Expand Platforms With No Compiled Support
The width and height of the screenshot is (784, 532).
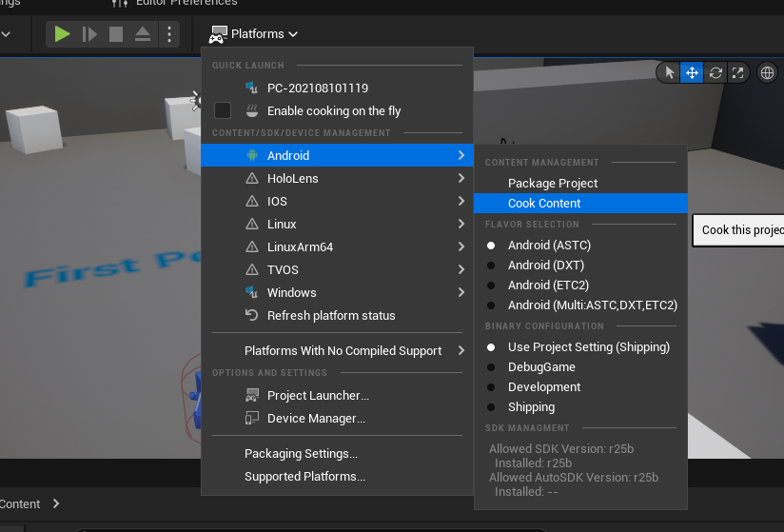click(x=343, y=350)
